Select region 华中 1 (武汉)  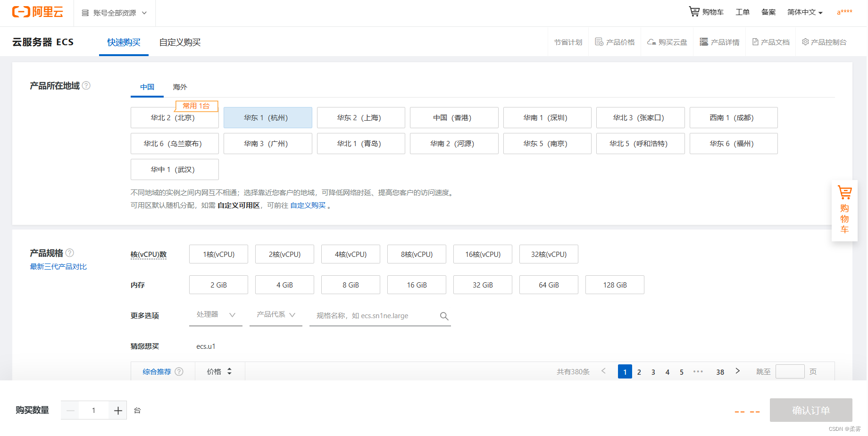click(x=175, y=170)
